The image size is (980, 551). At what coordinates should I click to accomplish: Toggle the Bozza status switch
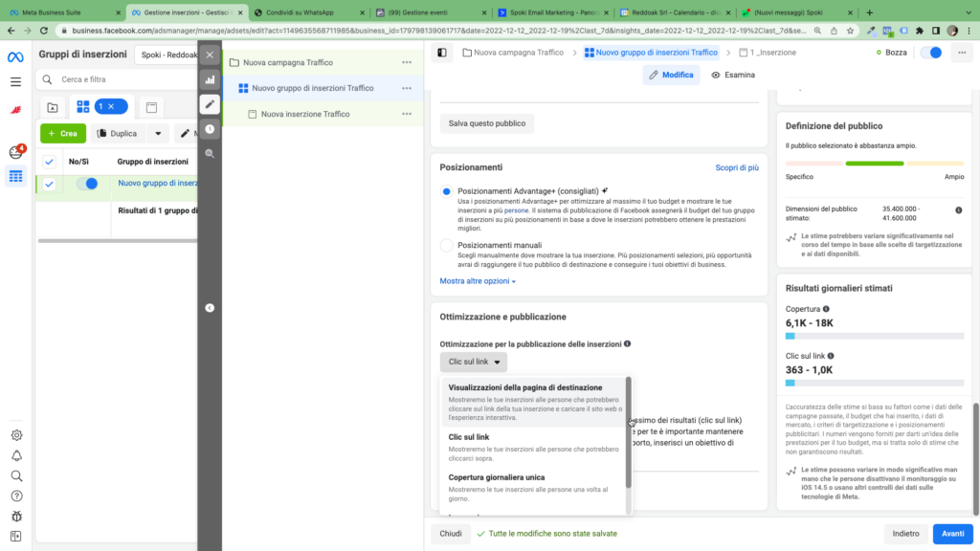[930, 53]
